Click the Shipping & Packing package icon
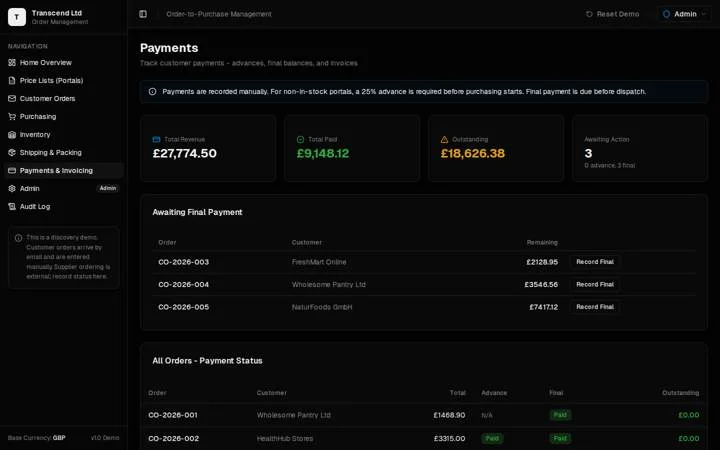Viewport: 720px width, 450px height. (x=12, y=152)
